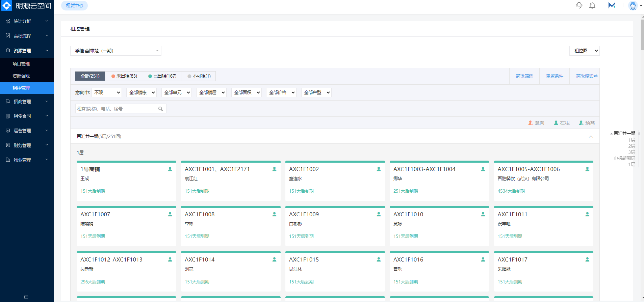Switch to 高级模式
This screenshot has height=302, width=644.
(x=587, y=76)
